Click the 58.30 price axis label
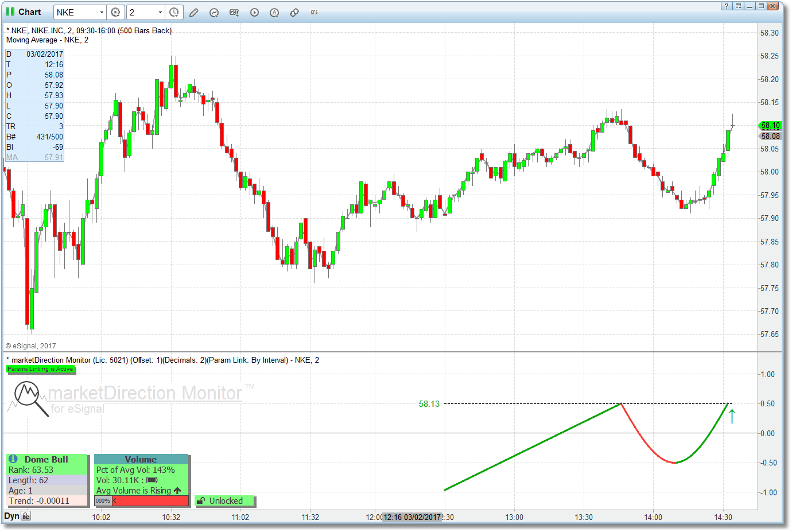 770,33
